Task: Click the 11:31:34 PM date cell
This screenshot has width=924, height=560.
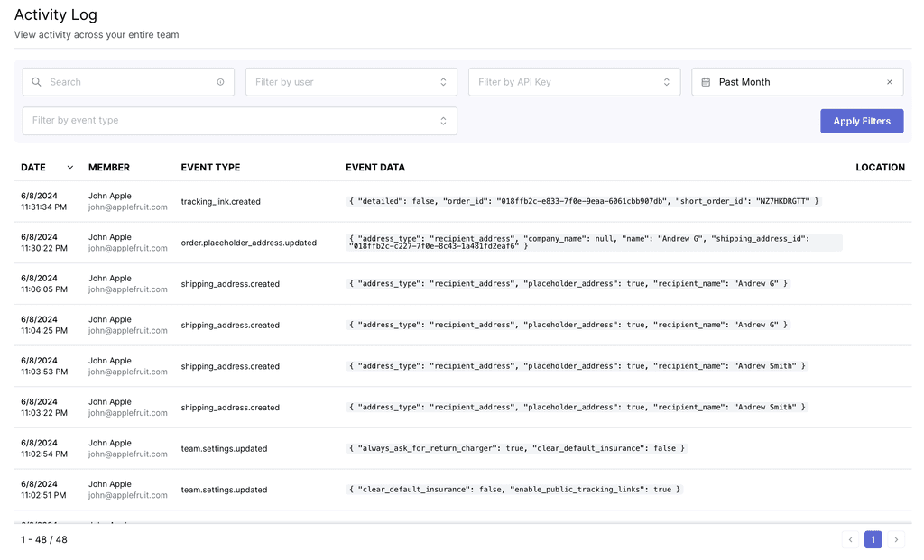Action: click(x=43, y=201)
